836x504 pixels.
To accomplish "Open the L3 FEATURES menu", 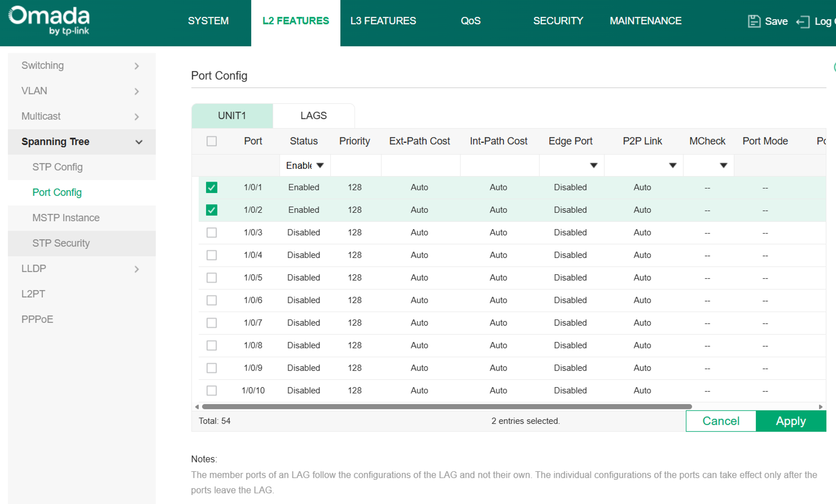I will point(383,21).
